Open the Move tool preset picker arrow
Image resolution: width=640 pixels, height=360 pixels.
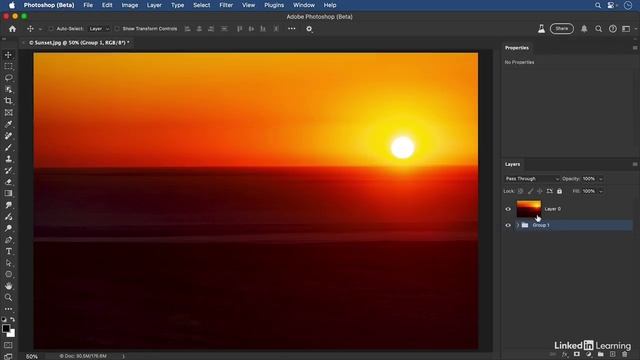tap(40, 29)
